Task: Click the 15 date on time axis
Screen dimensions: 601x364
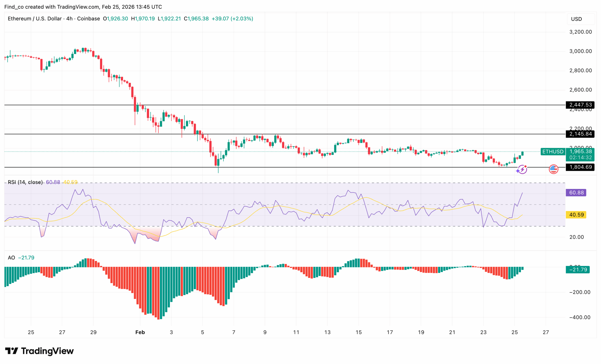Action: coord(358,332)
